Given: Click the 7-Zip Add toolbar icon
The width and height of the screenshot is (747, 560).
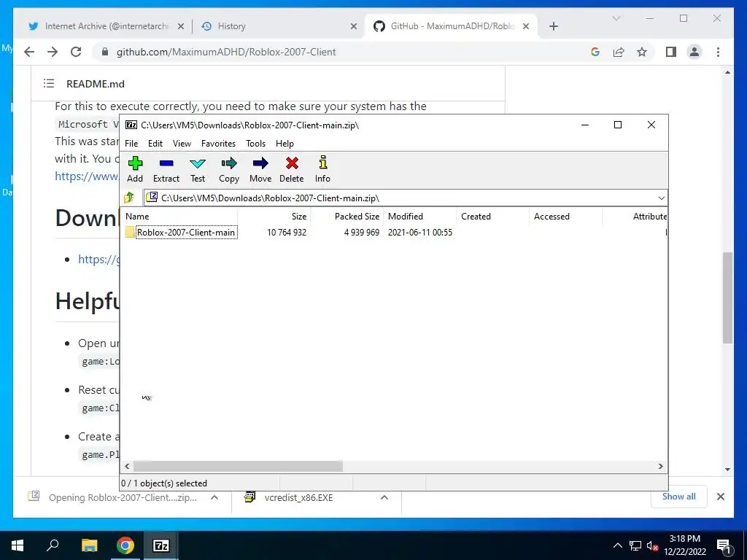Looking at the screenshot, I should pyautogui.click(x=135, y=164).
